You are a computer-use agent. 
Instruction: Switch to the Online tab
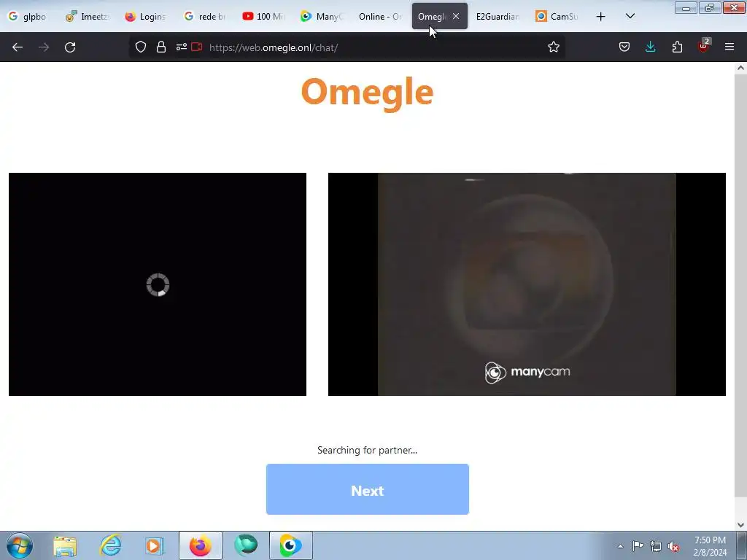pyautogui.click(x=381, y=17)
